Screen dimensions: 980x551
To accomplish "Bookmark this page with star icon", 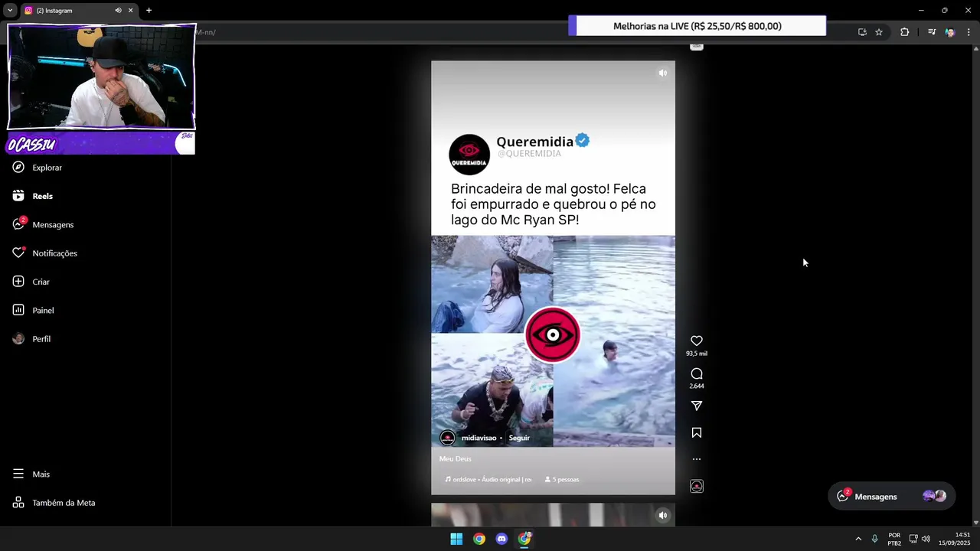I will [879, 32].
